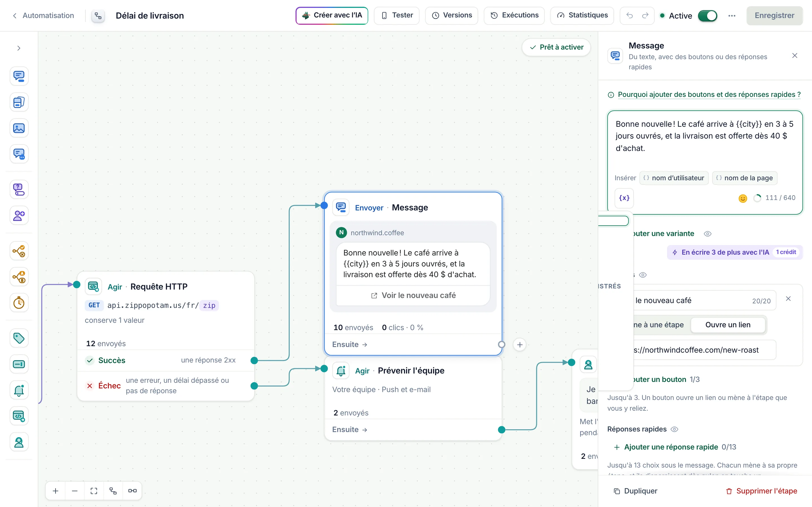
Task: Toggle the eye icon beside variante
Action: click(x=708, y=234)
